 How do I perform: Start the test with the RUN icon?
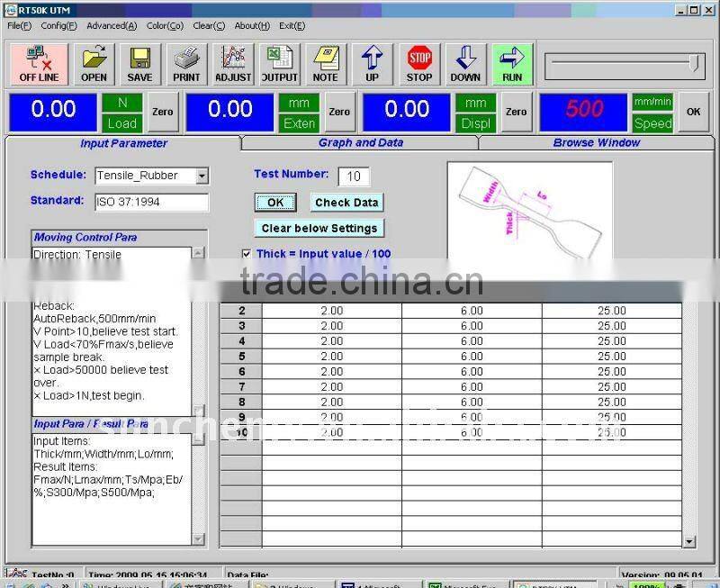point(511,63)
